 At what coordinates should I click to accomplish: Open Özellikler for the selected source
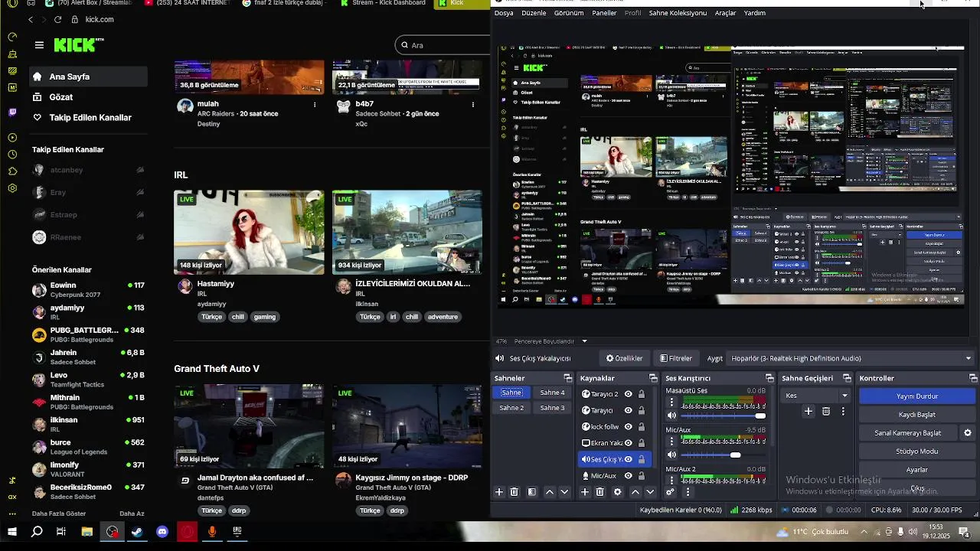tap(624, 358)
